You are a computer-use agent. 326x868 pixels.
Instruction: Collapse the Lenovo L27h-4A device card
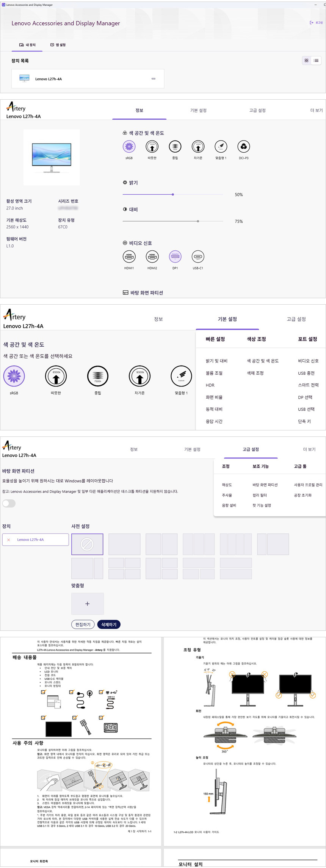(x=154, y=79)
